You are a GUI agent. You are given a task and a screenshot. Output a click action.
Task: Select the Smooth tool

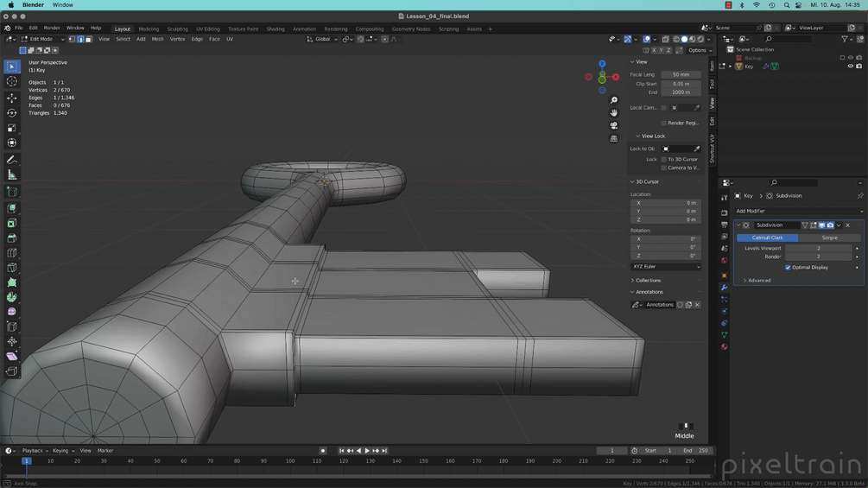click(x=11, y=312)
